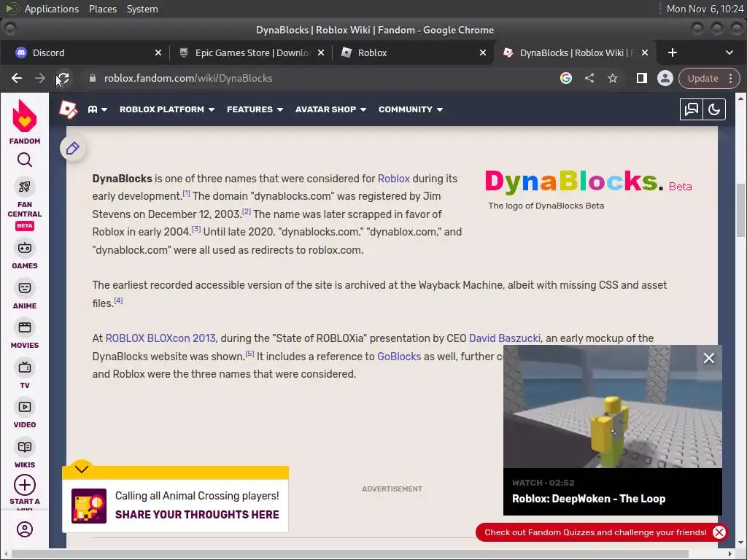The height and width of the screenshot is (560, 747).
Task: Dismiss the Fandom Quizzes banner
Action: coord(719,532)
